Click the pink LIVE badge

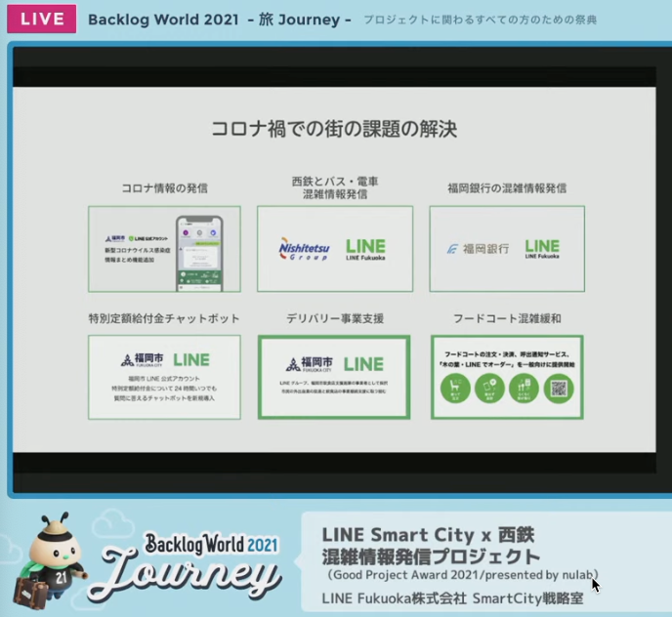[x=42, y=19]
